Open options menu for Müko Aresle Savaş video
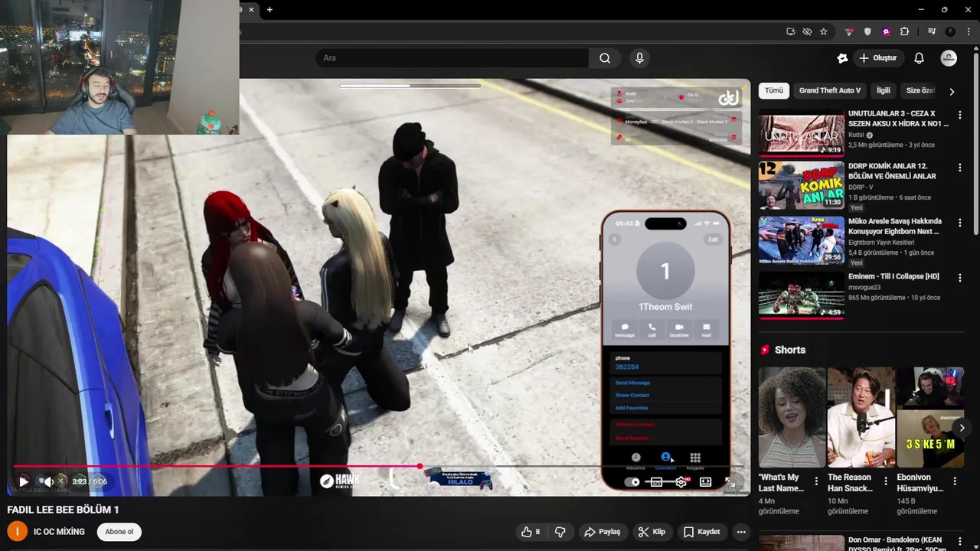This screenshot has height=551, width=980. click(960, 223)
